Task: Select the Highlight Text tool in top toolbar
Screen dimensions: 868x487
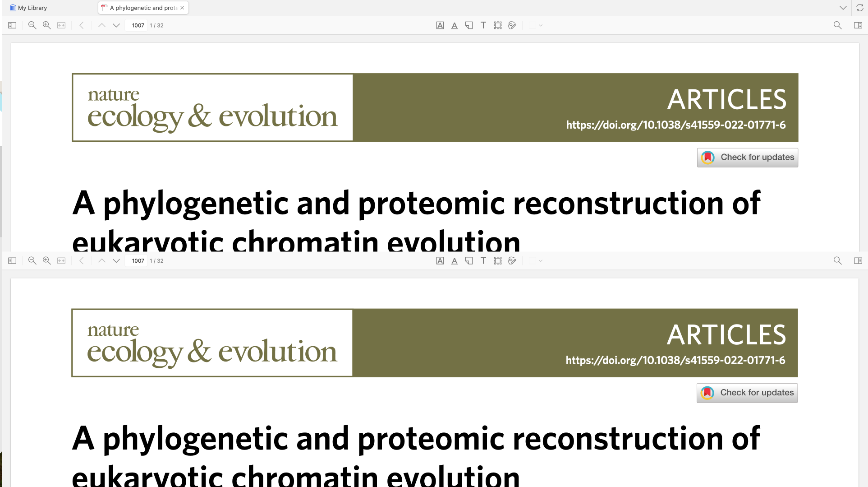Action: (440, 25)
